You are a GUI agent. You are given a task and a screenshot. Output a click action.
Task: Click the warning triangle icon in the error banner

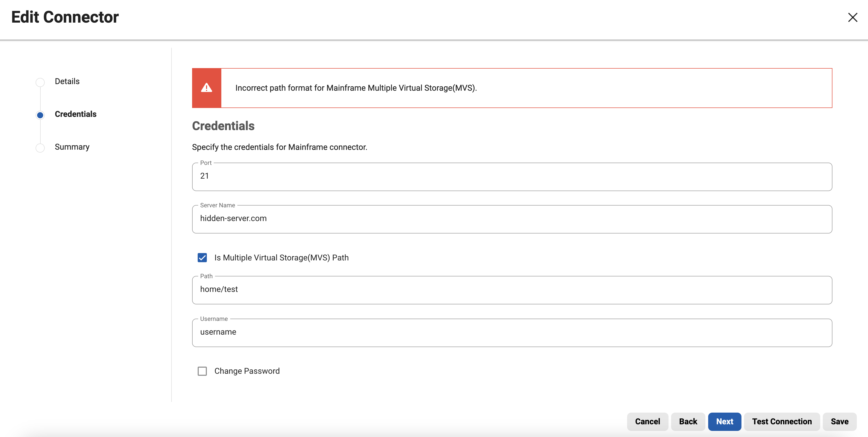(x=207, y=88)
